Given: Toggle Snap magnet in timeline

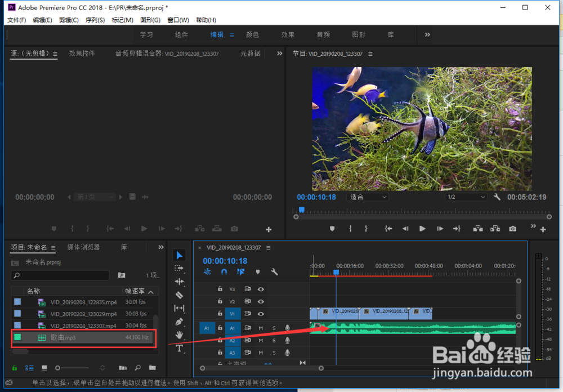Looking at the screenshot, I should [224, 272].
